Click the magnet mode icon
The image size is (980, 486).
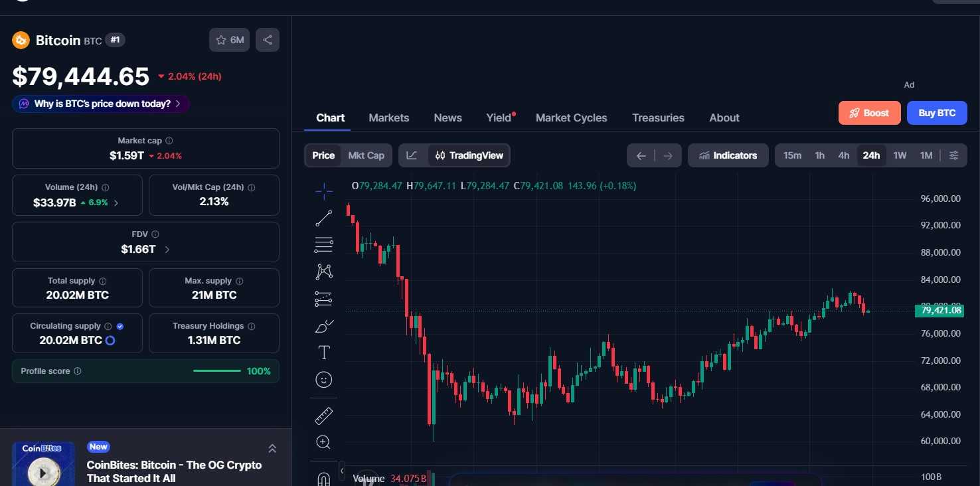point(324,479)
